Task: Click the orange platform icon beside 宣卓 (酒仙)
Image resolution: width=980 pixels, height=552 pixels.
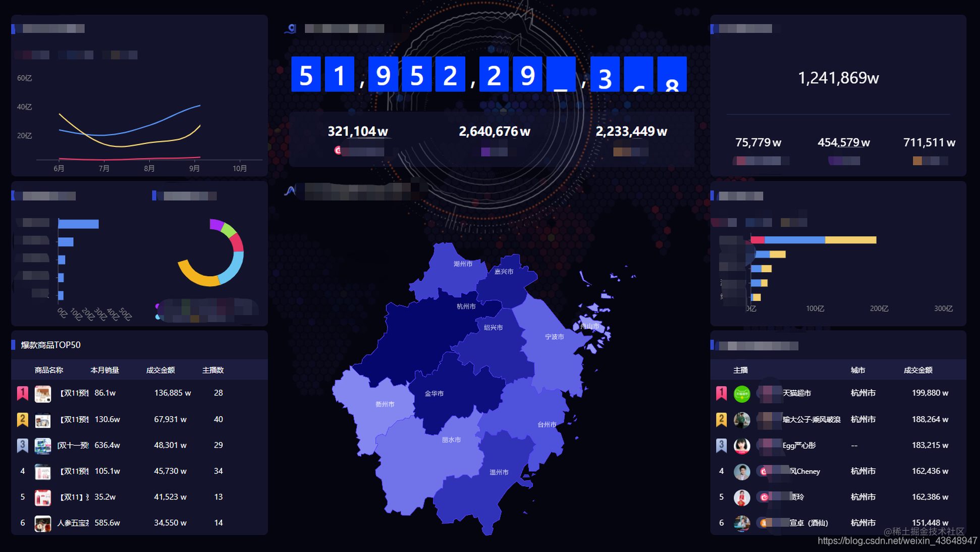Action: pyautogui.click(x=764, y=523)
